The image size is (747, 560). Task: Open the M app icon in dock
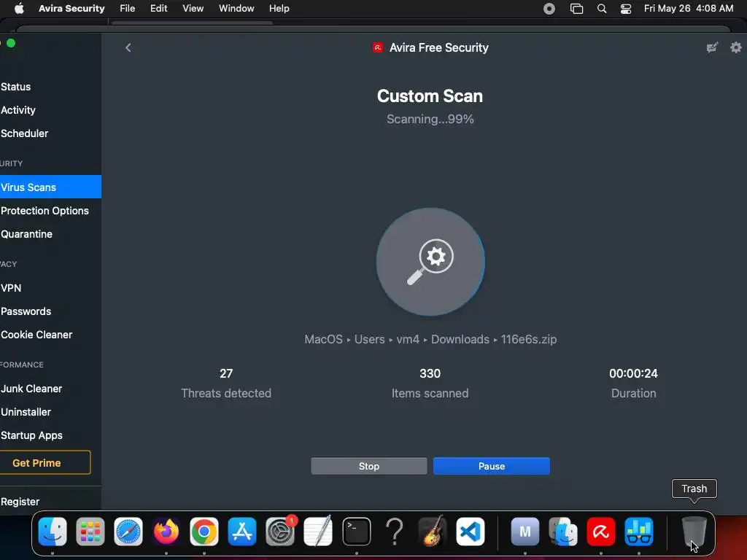[x=525, y=532]
